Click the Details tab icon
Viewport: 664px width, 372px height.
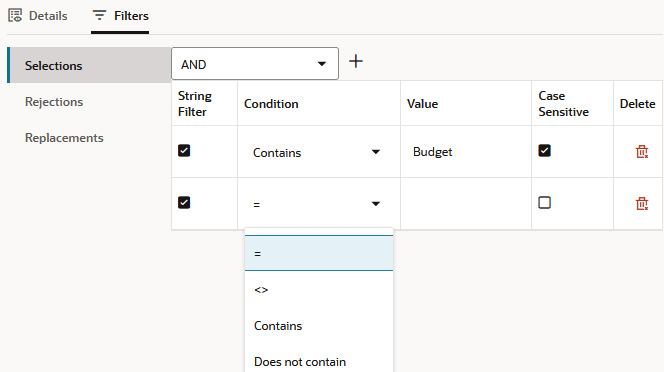[x=15, y=16]
